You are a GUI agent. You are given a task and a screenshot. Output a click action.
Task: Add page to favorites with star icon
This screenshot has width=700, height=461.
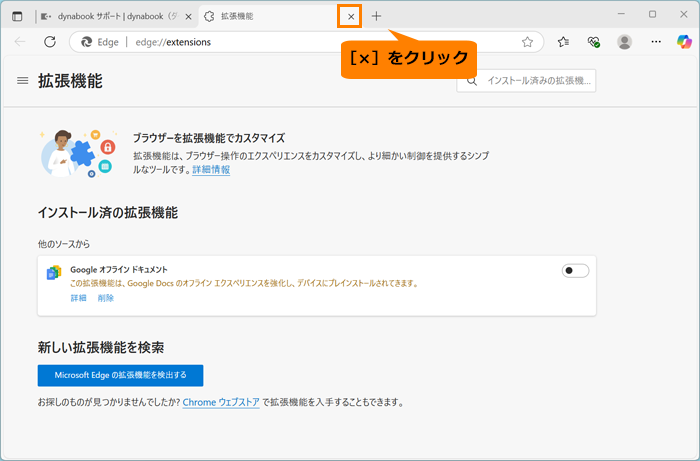527,42
